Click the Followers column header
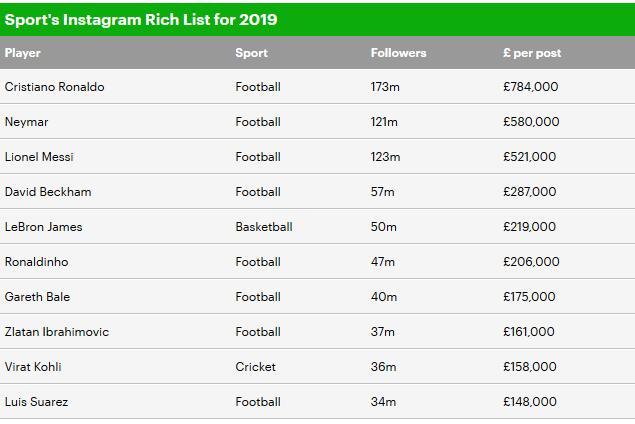This screenshot has width=635, height=424. [x=398, y=53]
